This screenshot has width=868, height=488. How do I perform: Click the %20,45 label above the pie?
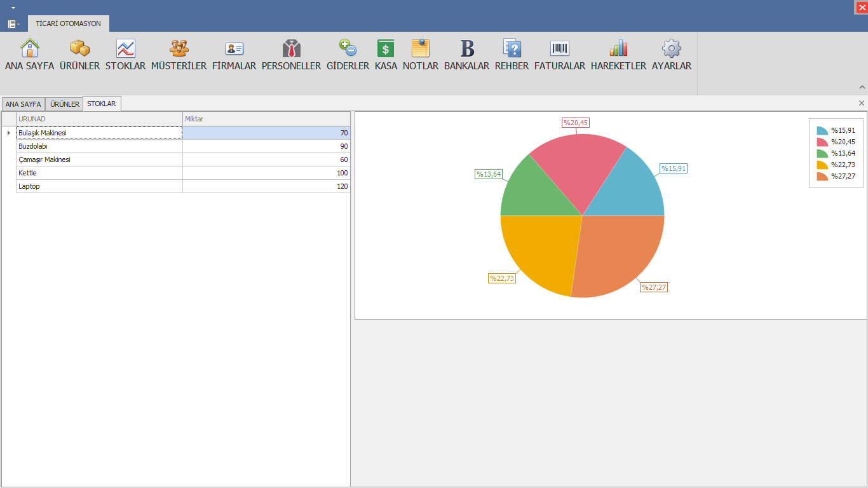(576, 123)
